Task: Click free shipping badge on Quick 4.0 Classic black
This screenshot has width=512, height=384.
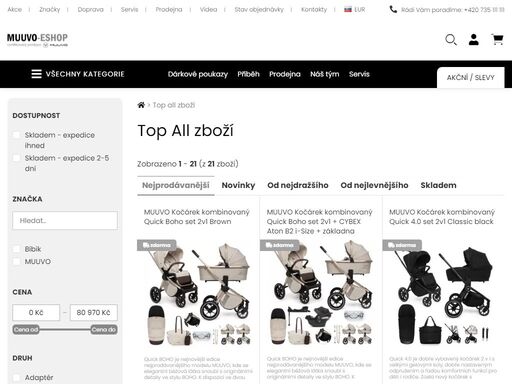Action: pos(402,245)
